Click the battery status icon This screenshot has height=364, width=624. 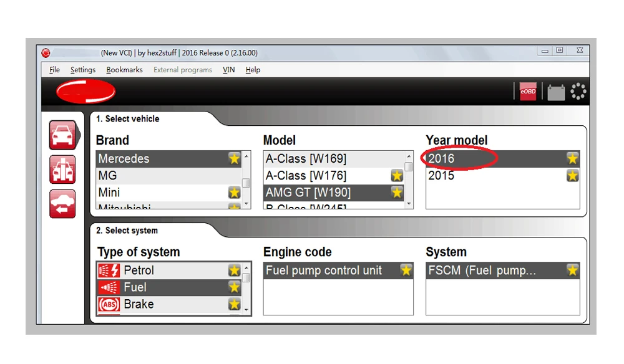click(556, 92)
